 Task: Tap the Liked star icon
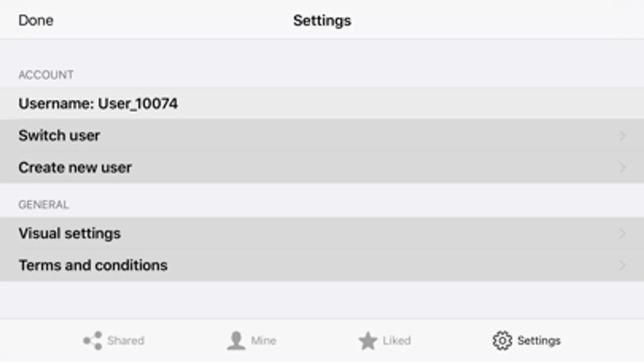pos(368,341)
